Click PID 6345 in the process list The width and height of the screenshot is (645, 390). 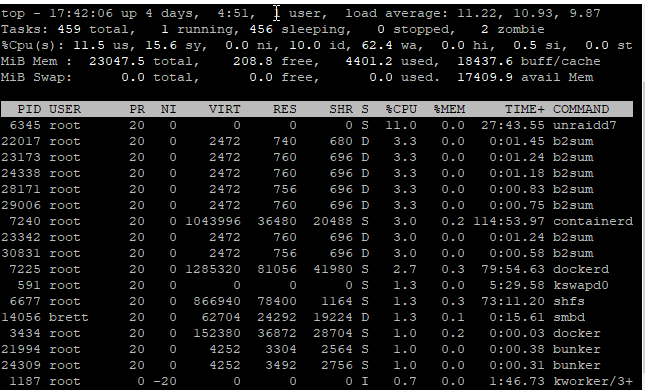pyautogui.click(x=25, y=125)
